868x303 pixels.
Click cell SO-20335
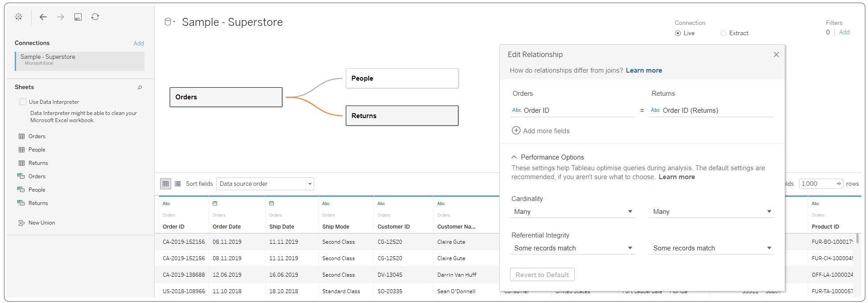390,291
